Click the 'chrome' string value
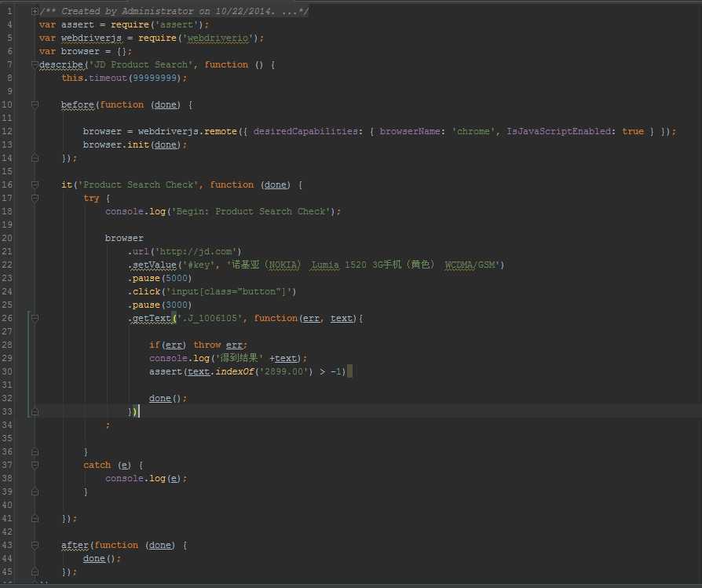Viewport: 702px width, 588px height. pyautogui.click(x=473, y=131)
